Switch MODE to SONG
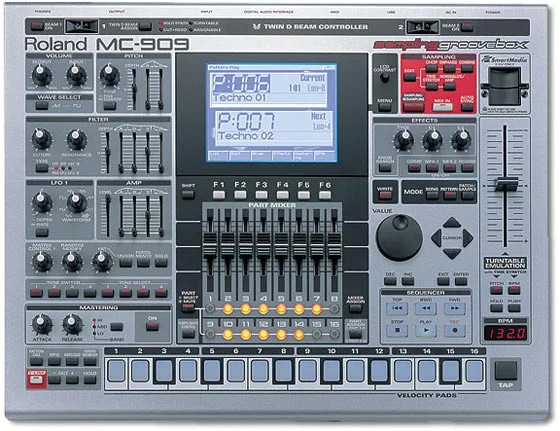Screen dimensions: 560x431 point(432,195)
